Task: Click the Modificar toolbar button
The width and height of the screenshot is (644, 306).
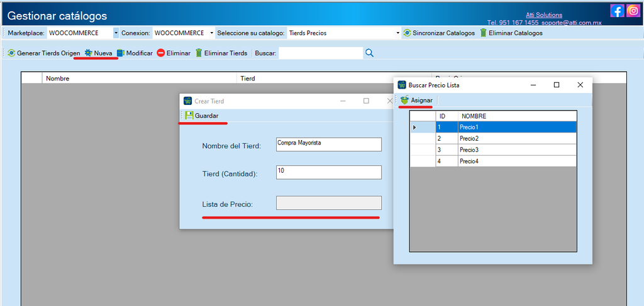Action: 135,53
